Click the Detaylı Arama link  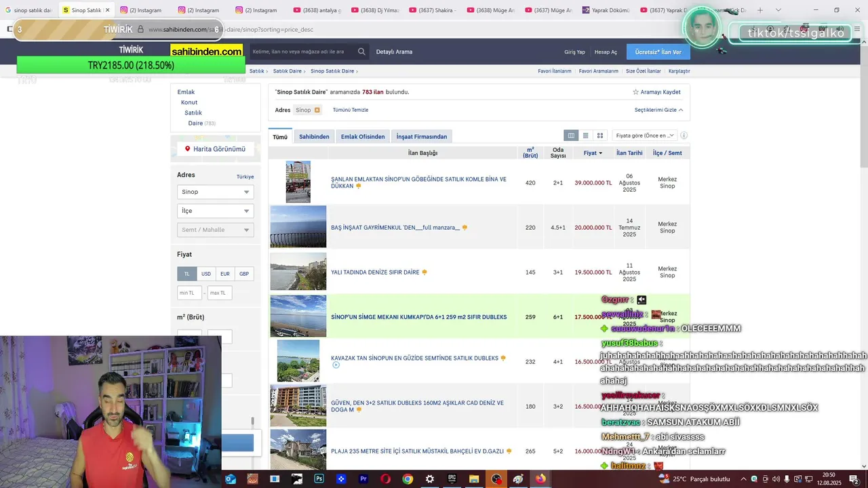(x=394, y=52)
